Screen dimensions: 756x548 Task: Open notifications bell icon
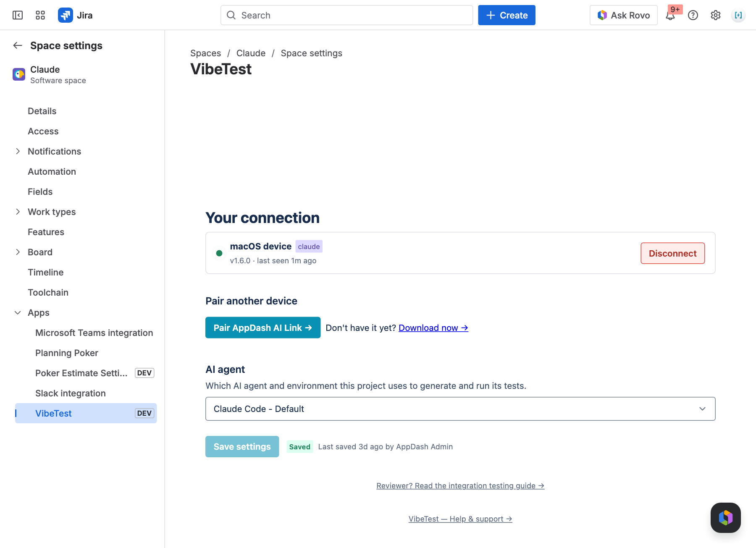tap(671, 15)
